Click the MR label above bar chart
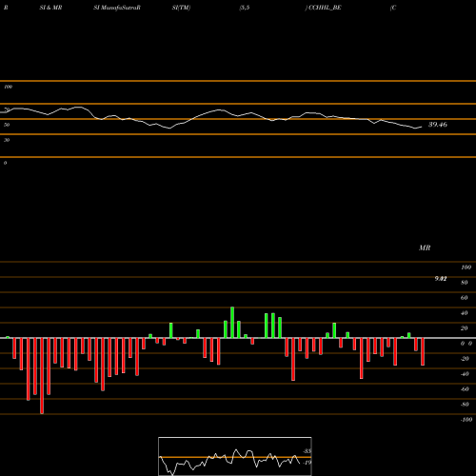Viewport: 476px width, 476px height. pyautogui.click(x=425, y=248)
